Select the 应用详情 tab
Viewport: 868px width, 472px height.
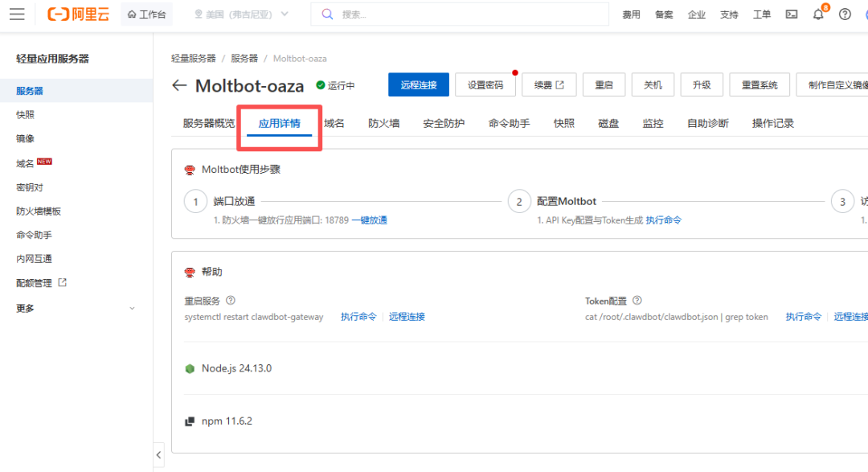(280, 124)
